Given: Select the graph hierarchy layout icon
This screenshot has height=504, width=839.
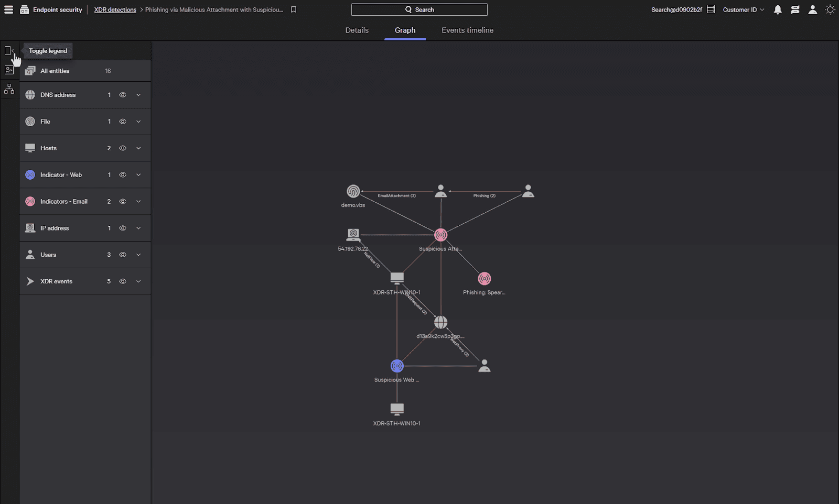Looking at the screenshot, I should coord(8,89).
